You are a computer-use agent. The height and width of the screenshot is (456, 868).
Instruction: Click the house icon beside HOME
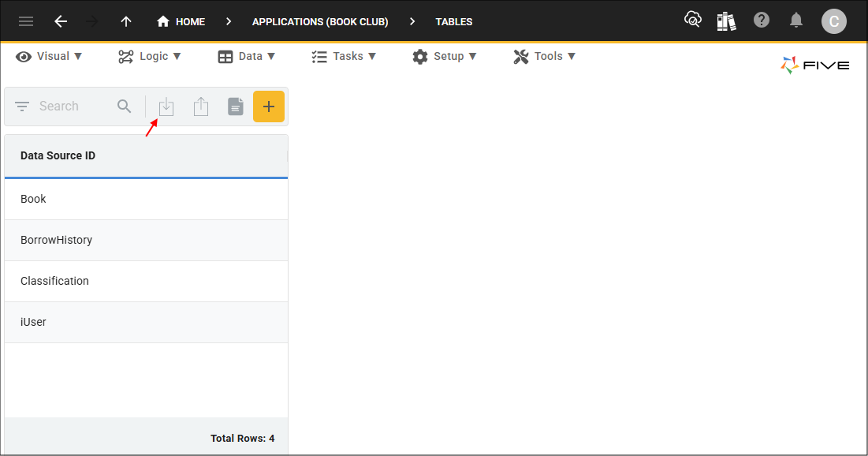tap(162, 21)
